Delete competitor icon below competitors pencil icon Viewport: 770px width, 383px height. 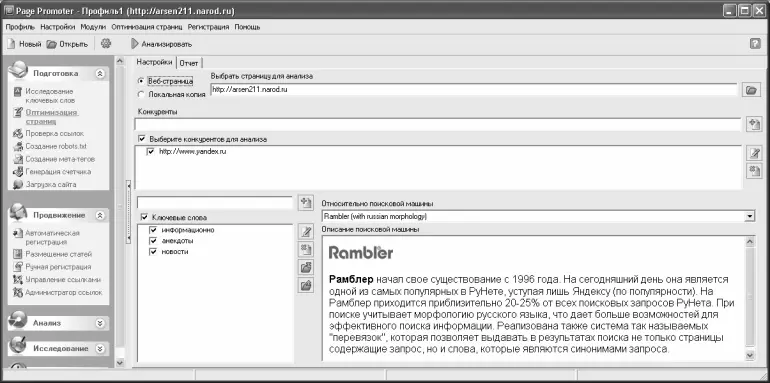tap(754, 170)
